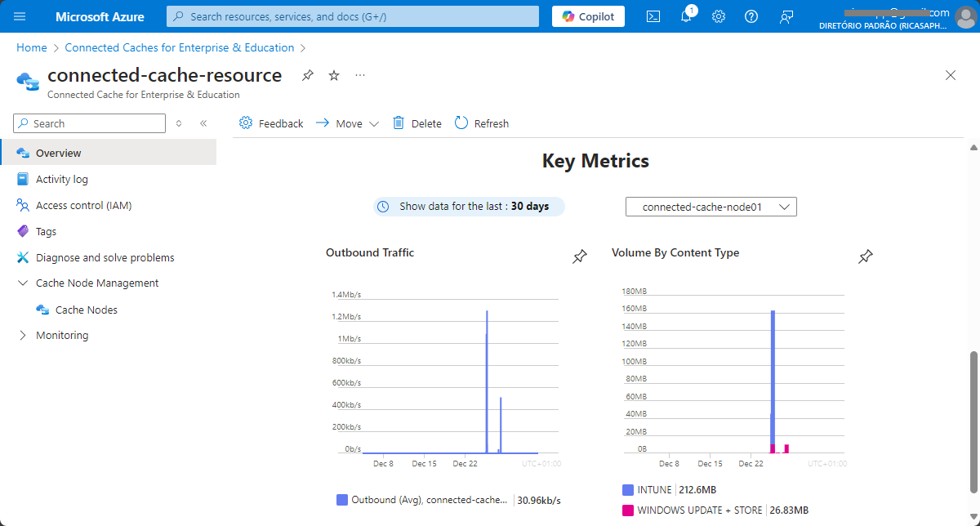
Task: Click the top bar feedback icon
Action: pos(786,16)
